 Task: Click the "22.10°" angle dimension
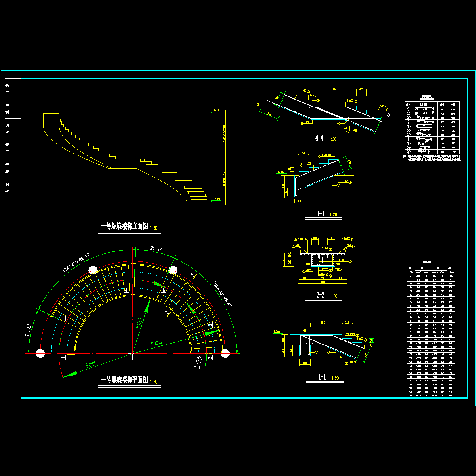[x=155, y=249]
